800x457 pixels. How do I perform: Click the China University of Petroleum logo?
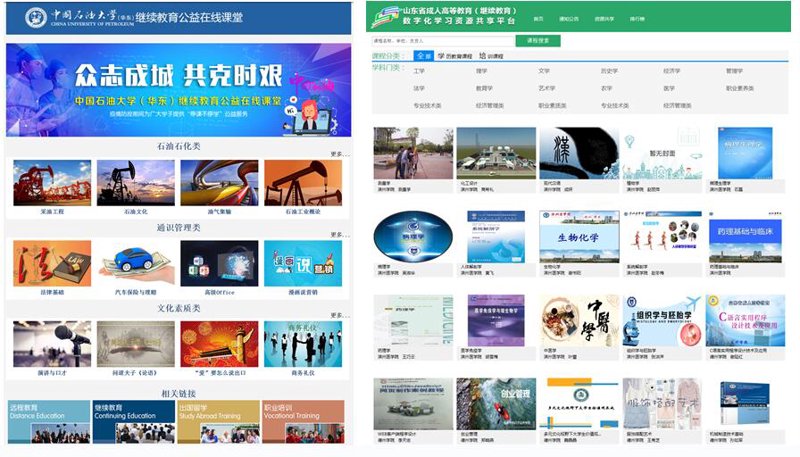(x=36, y=17)
